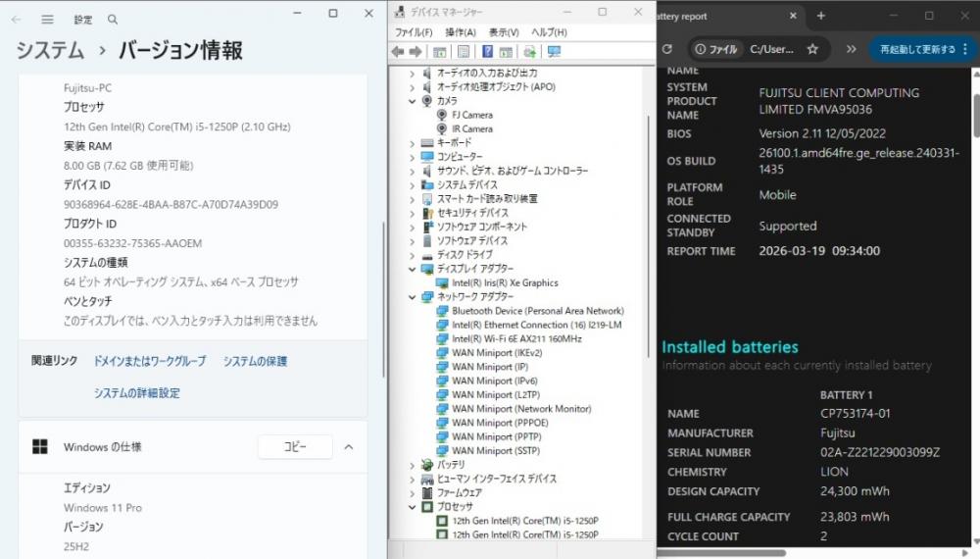The height and width of the screenshot is (559, 980).
Task: Click Device Manager toolbar forward arrow
Action: 415,52
